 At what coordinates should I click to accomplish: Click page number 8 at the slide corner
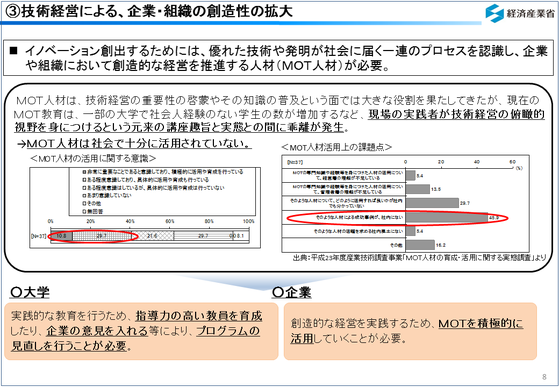pyautogui.click(x=544, y=377)
